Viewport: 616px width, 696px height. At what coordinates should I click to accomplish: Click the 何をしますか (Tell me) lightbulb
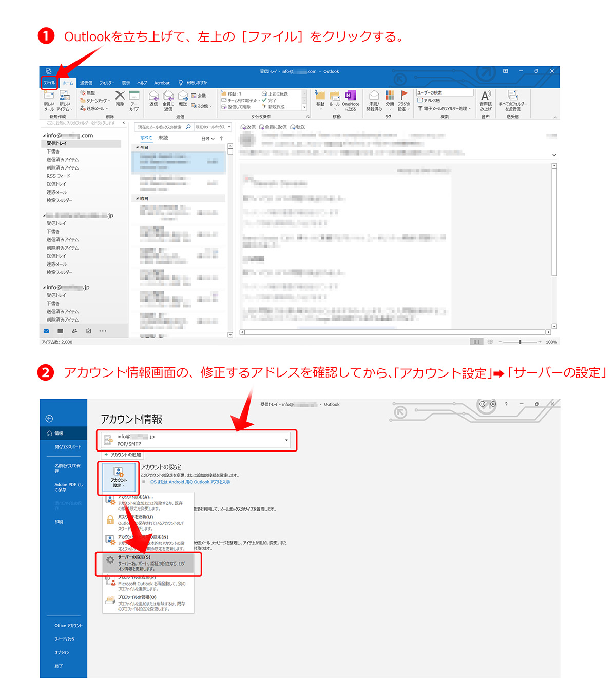point(181,83)
